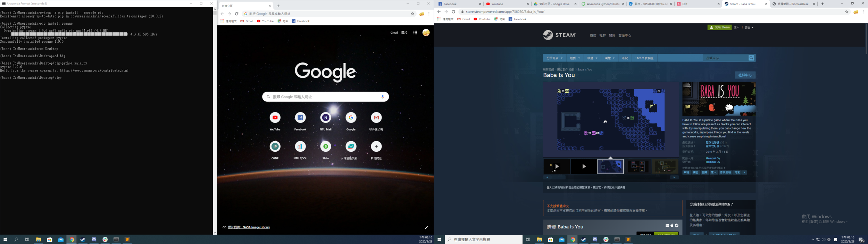868x244 pixels.
Task: Click Steam store search magnifier icon
Action: pyautogui.click(x=751, y=58)
